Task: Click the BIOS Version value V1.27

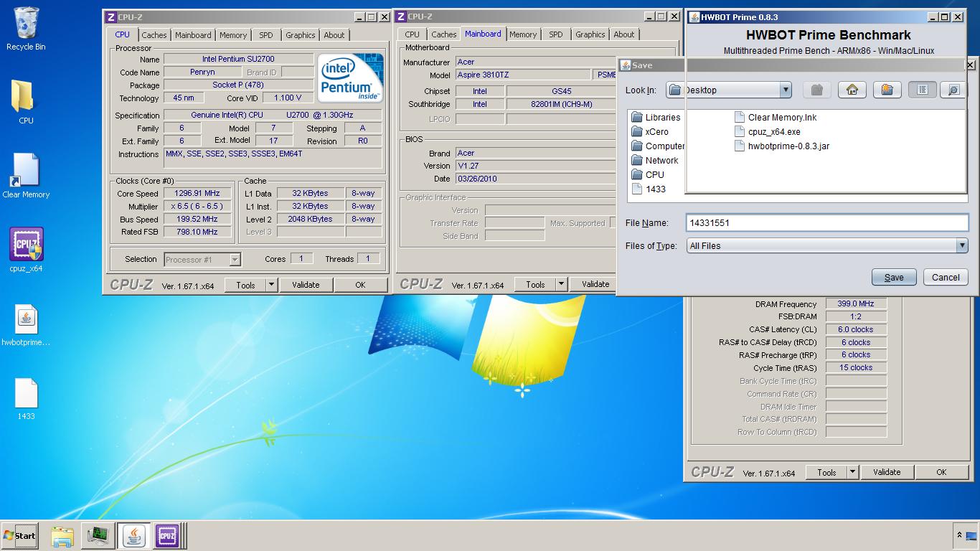Action: (x=535, y=166)
